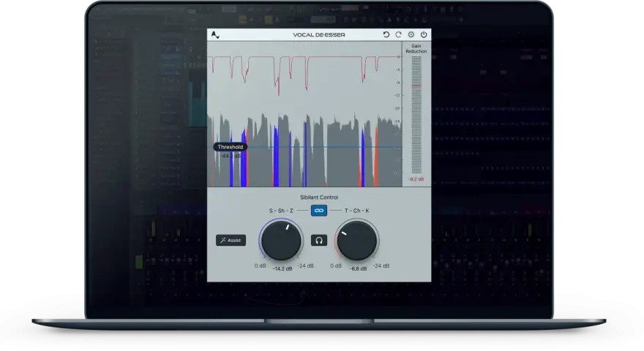Open plugin settings gear icon
Viewport: 644px width, 351px height.
pyautogui.click(x=411, y=35)
